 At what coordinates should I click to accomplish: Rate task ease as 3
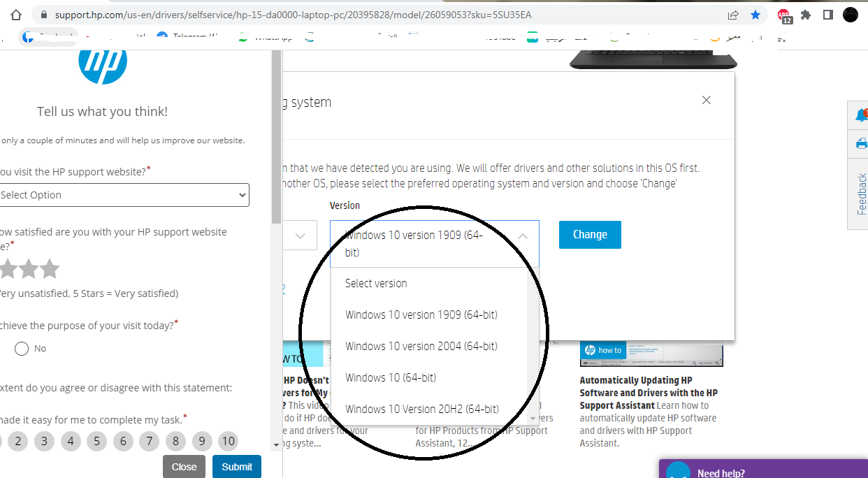point(44,441)
